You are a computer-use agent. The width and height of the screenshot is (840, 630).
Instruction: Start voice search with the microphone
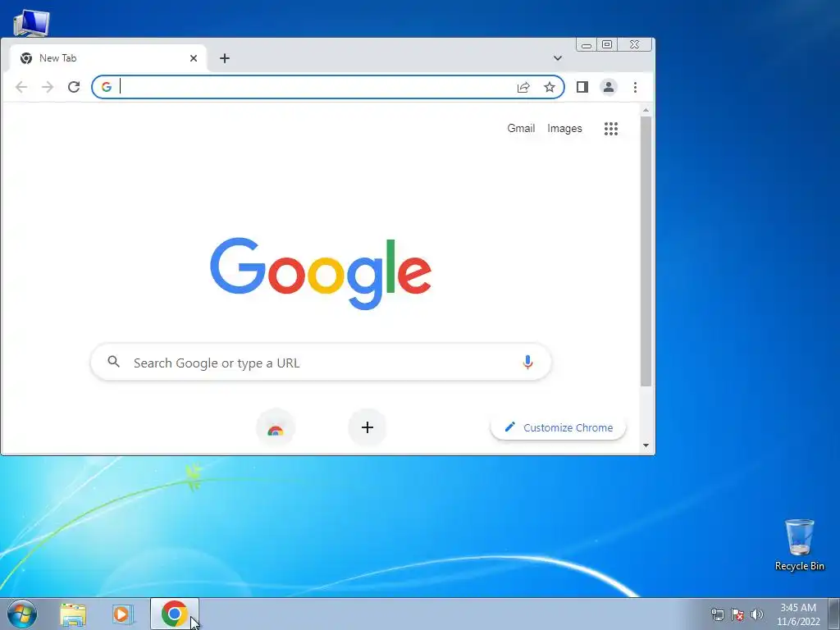coord(527,363)
